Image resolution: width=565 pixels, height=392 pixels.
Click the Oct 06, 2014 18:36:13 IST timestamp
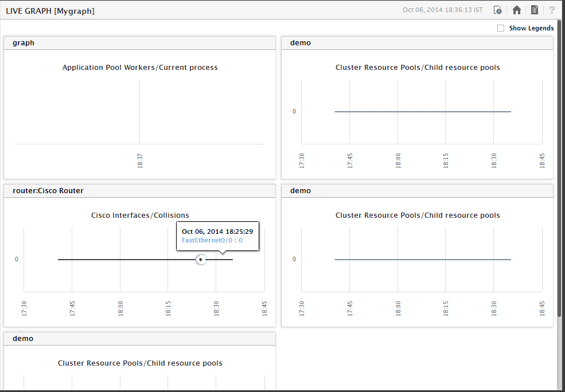442,10
